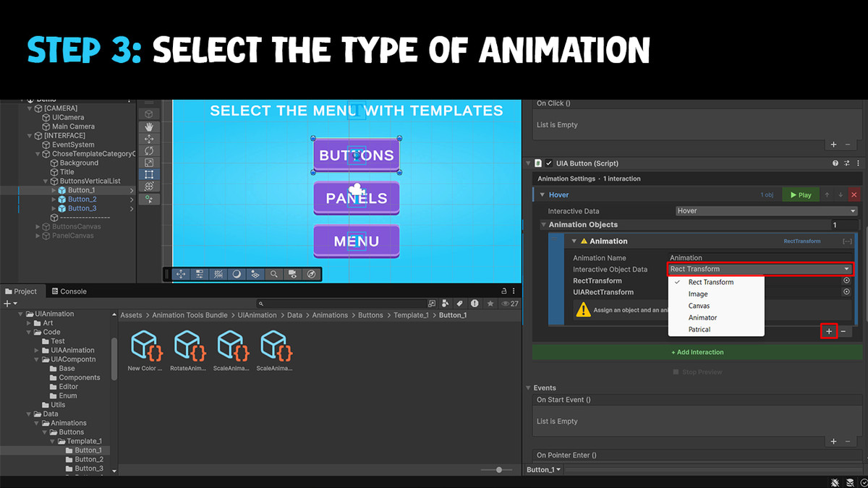
Task: Click the compass gizmo icon in overlay bar
Action: click(x=311, y=274)
